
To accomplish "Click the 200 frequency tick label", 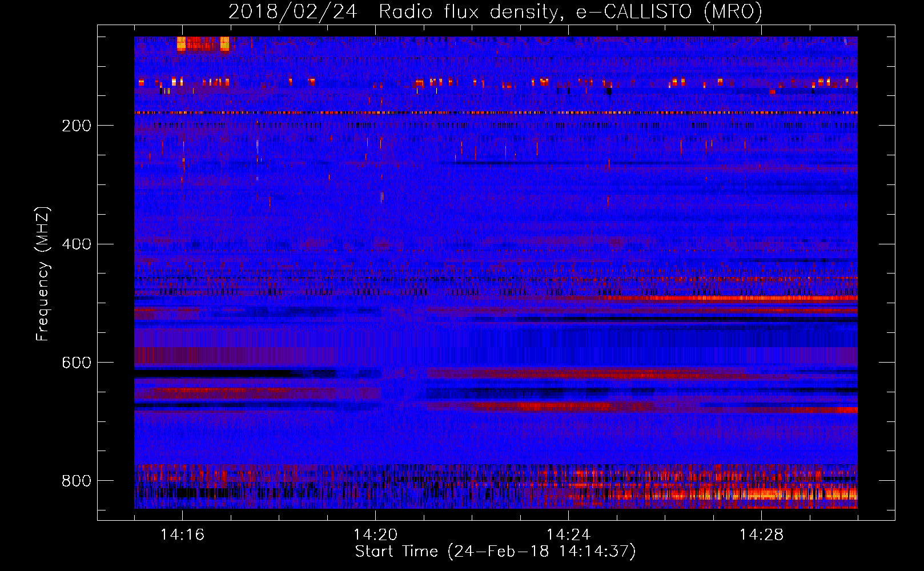I will pos(77,126).
